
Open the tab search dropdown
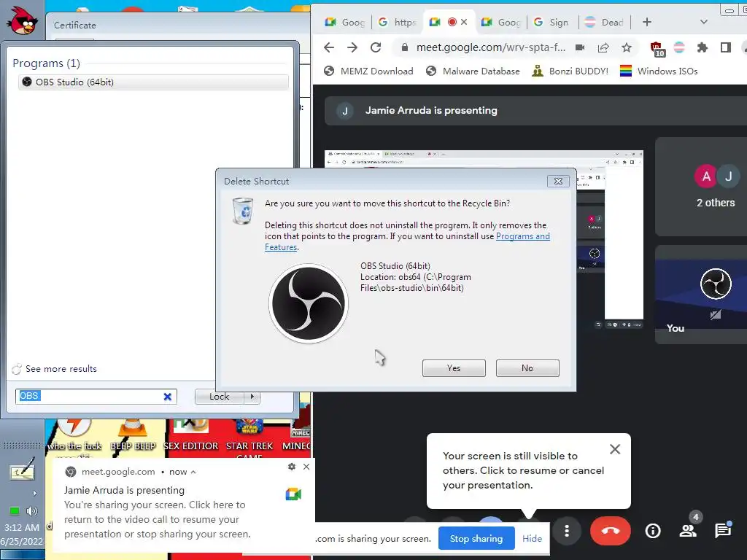(704, 22)
